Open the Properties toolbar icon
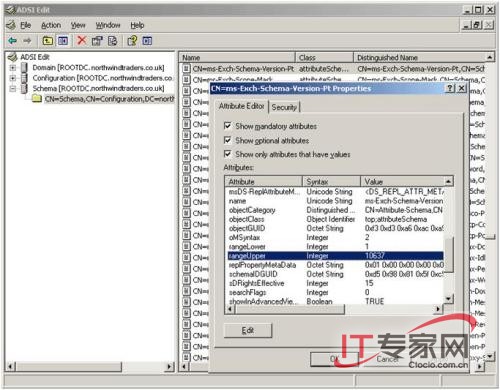Screen dimensions: 500x390 coord(97,41)
